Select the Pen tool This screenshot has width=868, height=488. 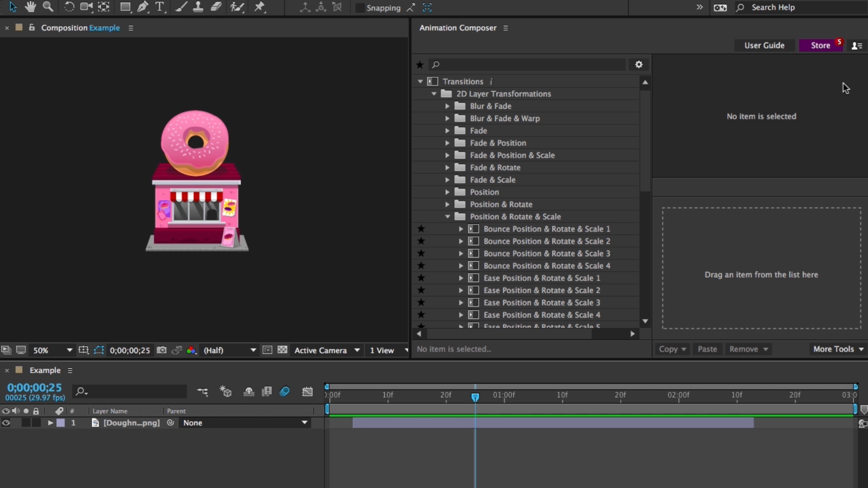click(143, 7)
